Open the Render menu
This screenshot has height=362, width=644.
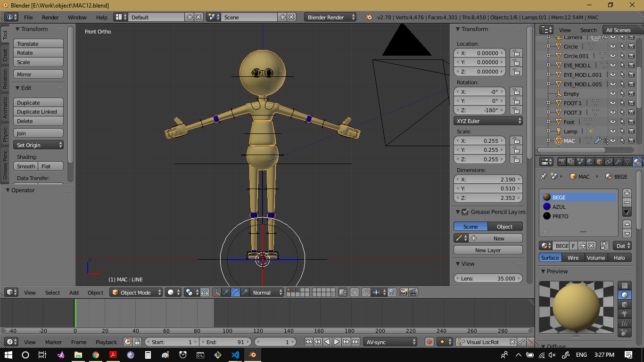(x=50, y=17)
